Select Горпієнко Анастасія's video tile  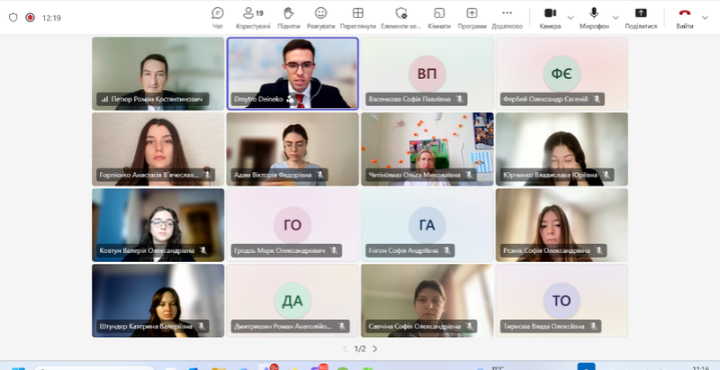pos(158,149)
